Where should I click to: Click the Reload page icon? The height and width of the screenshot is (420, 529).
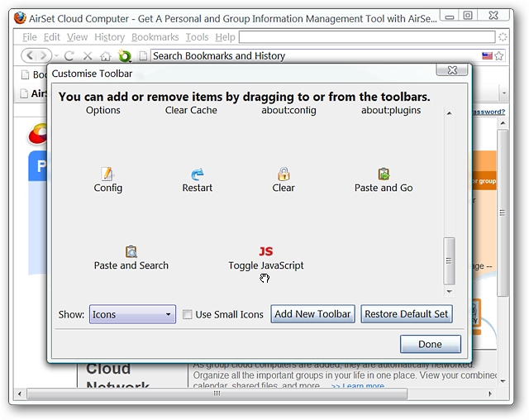pos(69,55)
